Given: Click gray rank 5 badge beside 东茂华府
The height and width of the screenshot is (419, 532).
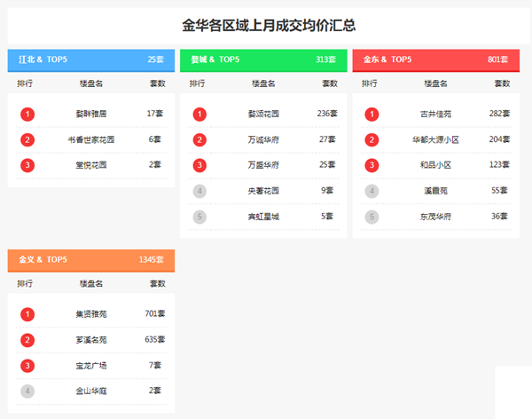Looking at the screenshot, I should click(x=372, y=217).
